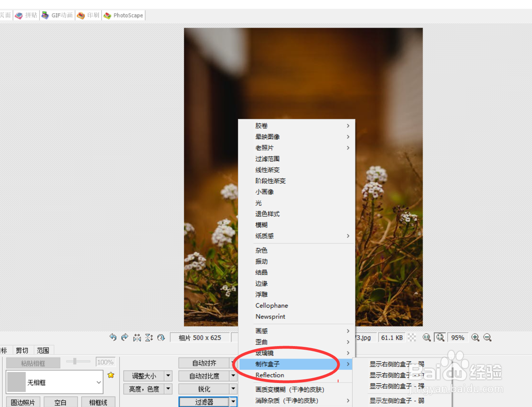Click the zoom in magnifier icon
This screenshot has width=532, height=407.
tap(476, 337)
